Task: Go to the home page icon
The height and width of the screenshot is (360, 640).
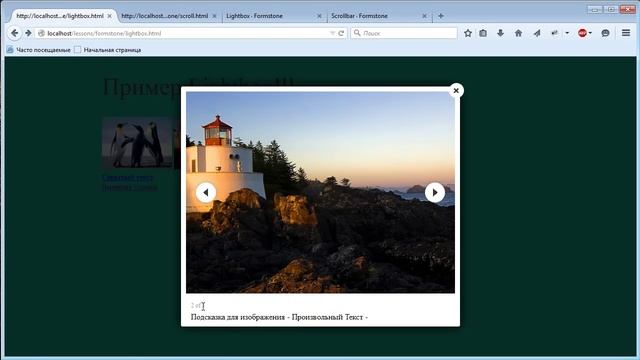Action: [x=518, y=33]
